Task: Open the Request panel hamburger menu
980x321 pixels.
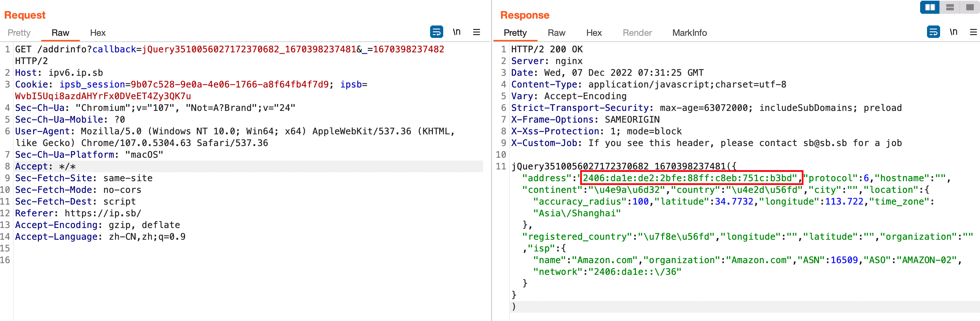Action: pos(476,32)
